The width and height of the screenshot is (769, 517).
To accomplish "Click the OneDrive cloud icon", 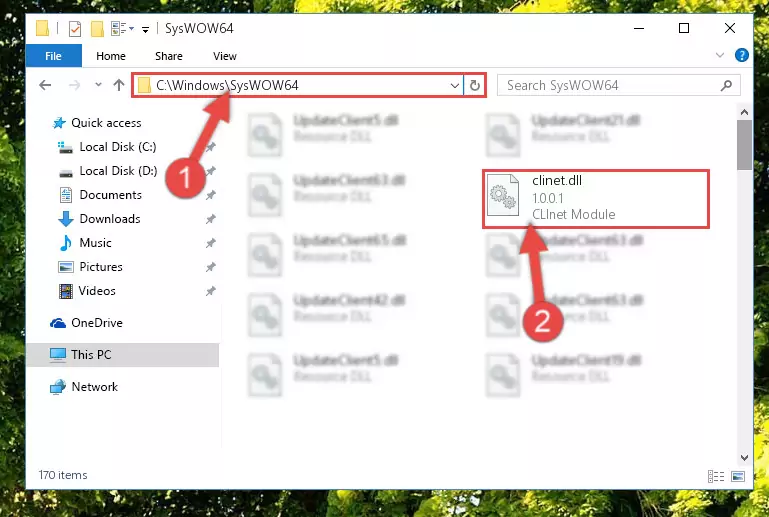I will click(58, 323).
